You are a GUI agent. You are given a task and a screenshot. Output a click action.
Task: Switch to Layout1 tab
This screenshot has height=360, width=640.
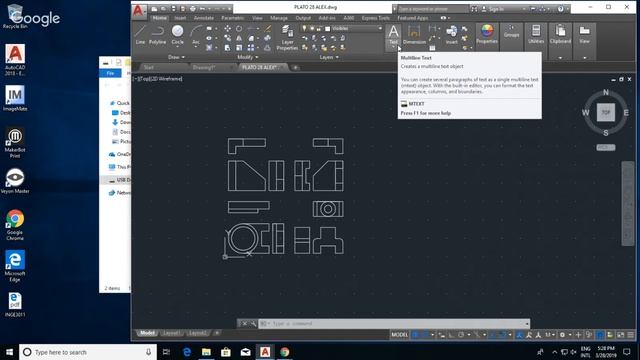tap(171, 333)
